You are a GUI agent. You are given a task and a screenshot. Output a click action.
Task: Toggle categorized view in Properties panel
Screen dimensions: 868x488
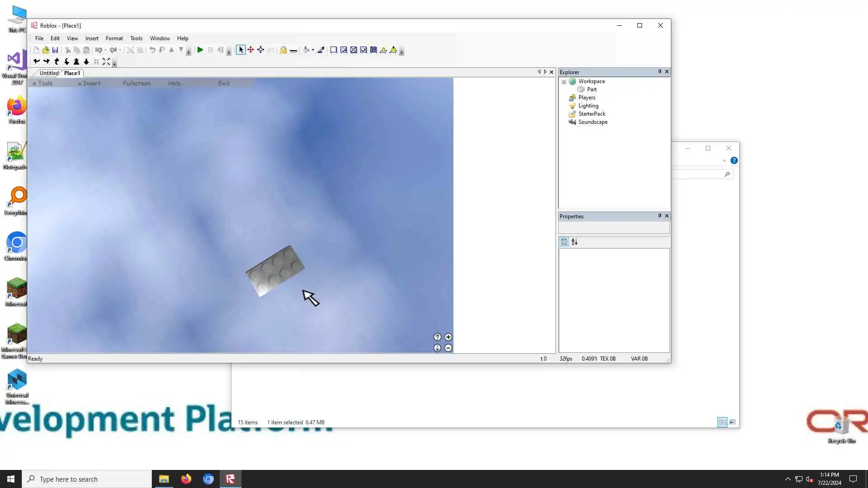coord(564,242)
